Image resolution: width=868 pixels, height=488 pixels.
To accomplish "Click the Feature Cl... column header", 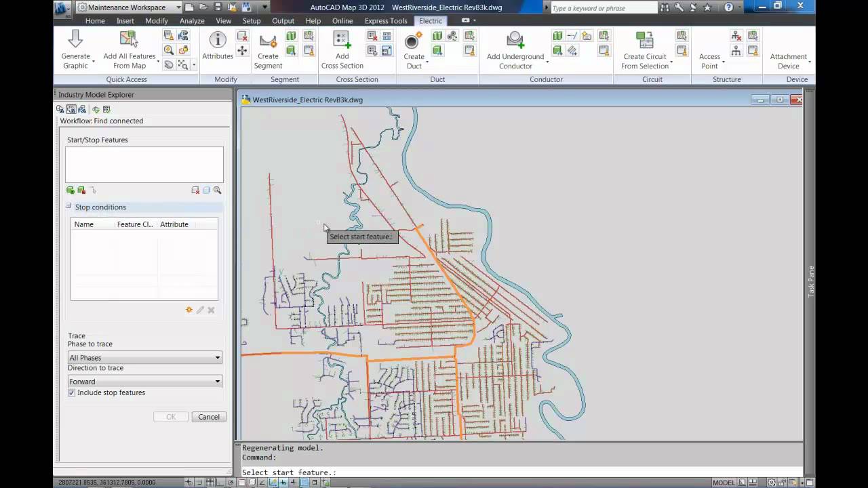I will [x=136, y=224].
